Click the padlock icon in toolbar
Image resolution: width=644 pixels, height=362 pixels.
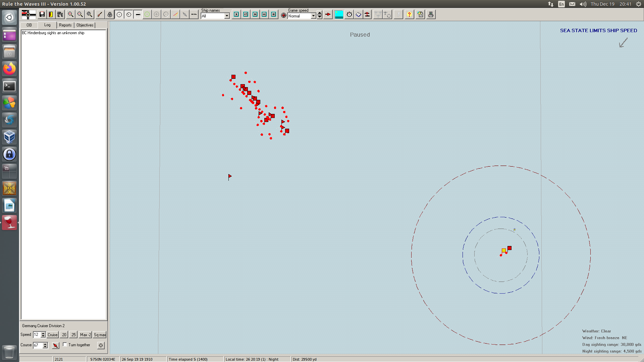coord(110,14)
